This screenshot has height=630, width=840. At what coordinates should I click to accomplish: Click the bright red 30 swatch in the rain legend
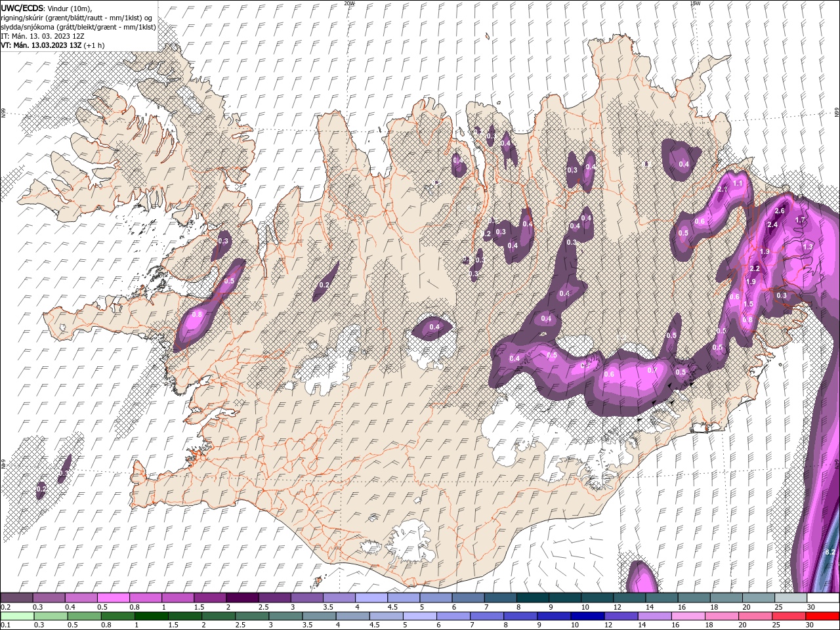823,616
